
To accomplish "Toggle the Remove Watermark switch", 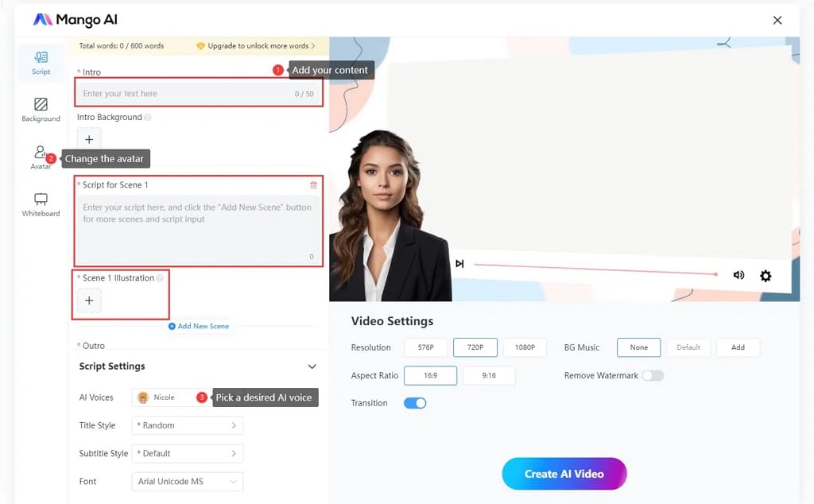I will 653,375.
